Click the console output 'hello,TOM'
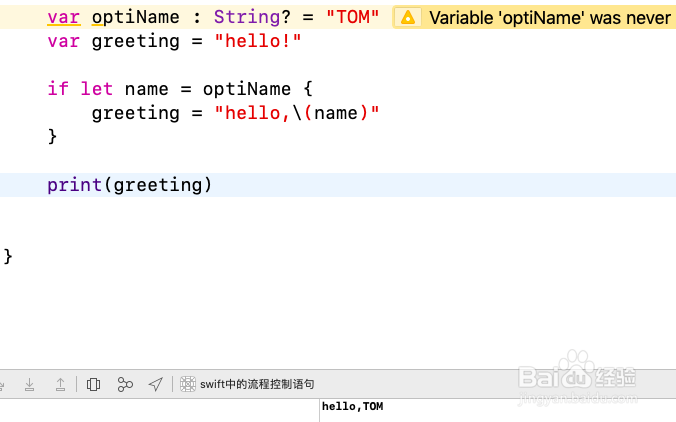676x422 pixels. (x=352, y=406)
